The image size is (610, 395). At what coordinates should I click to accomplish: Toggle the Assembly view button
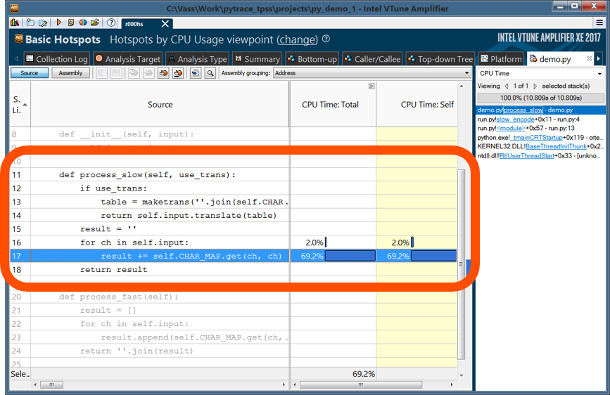click(x=70, y=73)
